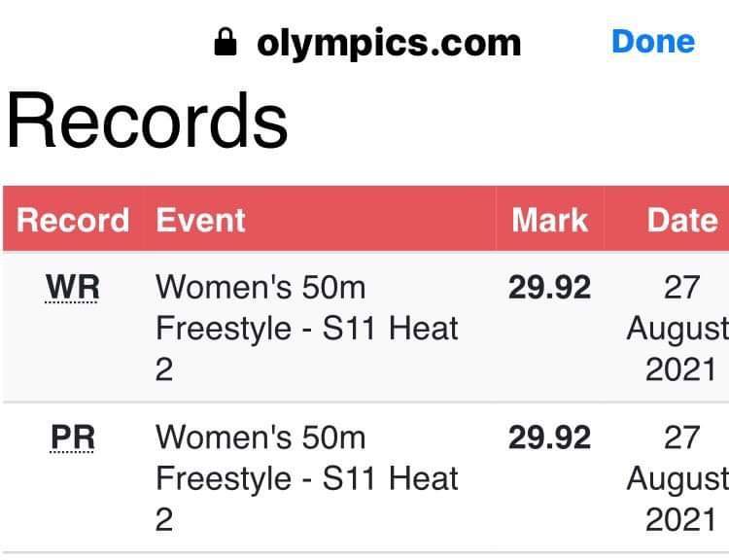729x560 pixels.
Task: Click the 'Women's 50m' text in first row
Action: (260, 288)
